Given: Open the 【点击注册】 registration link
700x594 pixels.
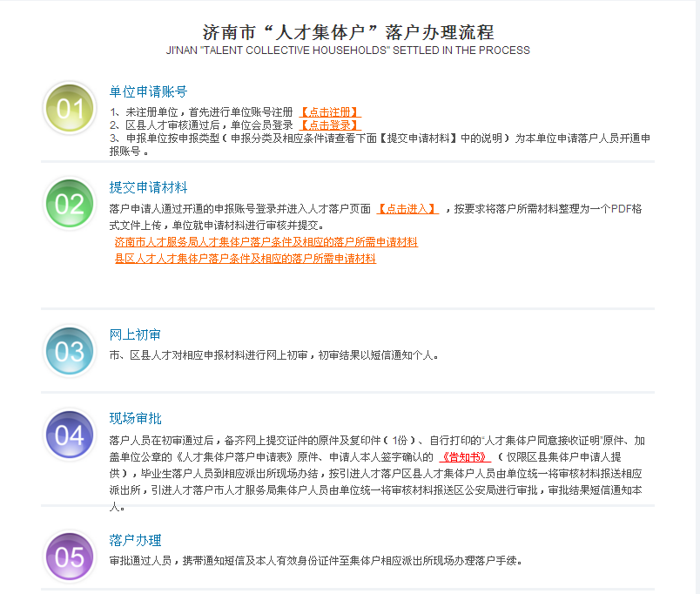Looking at the screenshot, I should coord(328,111).
